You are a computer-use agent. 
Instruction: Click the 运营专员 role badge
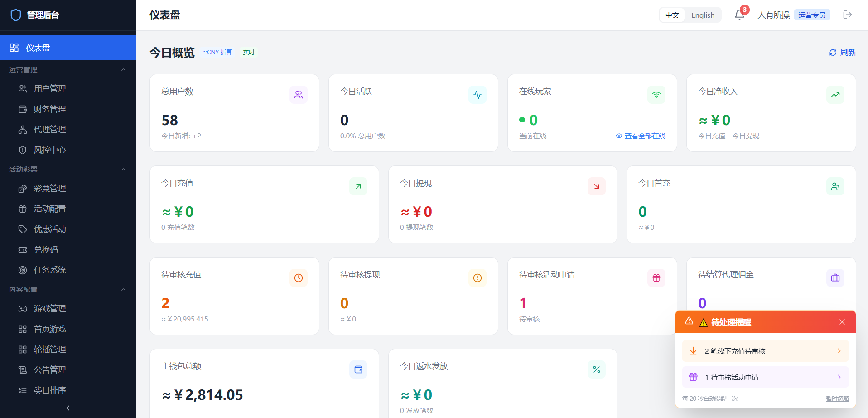(812, 15)
